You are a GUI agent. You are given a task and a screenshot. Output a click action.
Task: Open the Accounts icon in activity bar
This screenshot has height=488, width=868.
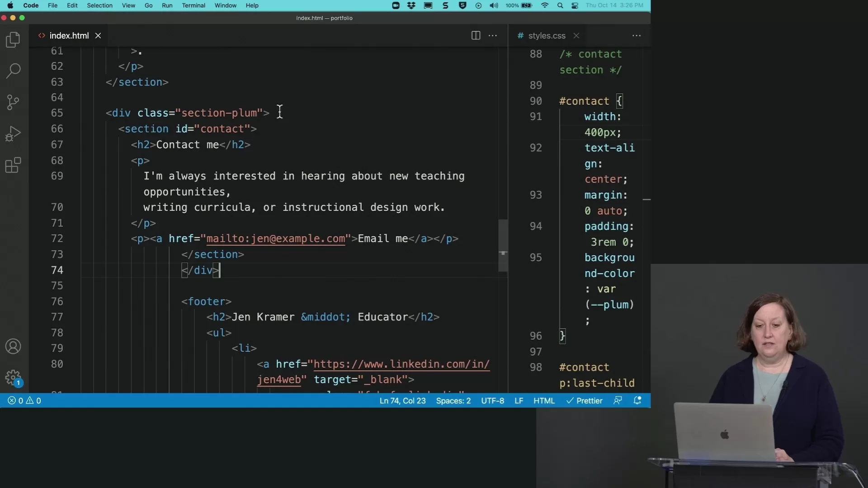click(13, 347)
